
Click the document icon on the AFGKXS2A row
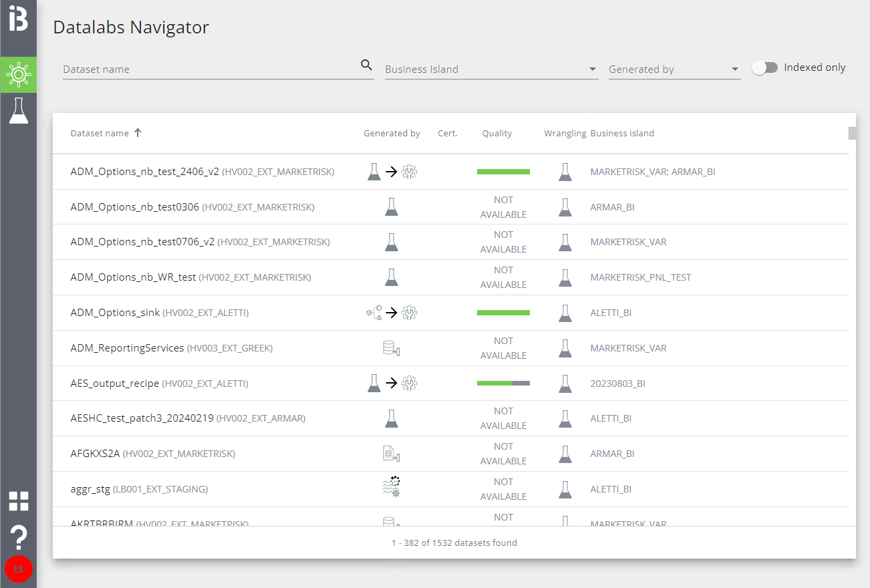coord(392,453)
